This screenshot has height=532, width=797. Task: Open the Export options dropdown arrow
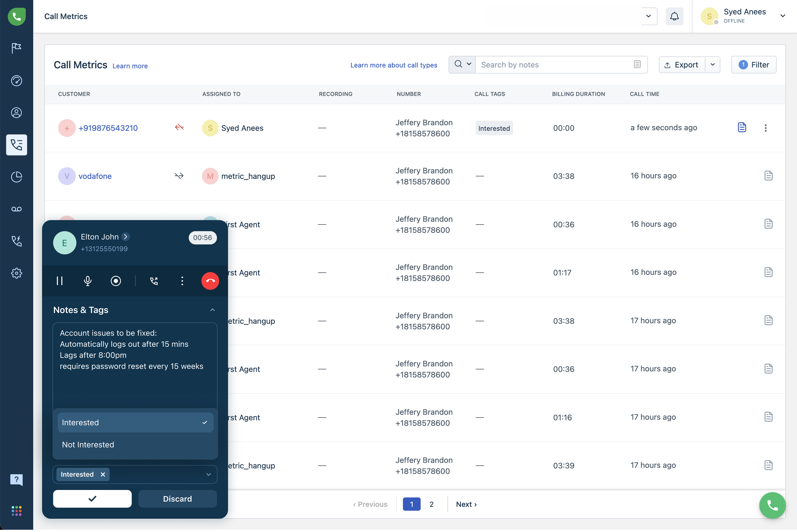tap(712, 64)
